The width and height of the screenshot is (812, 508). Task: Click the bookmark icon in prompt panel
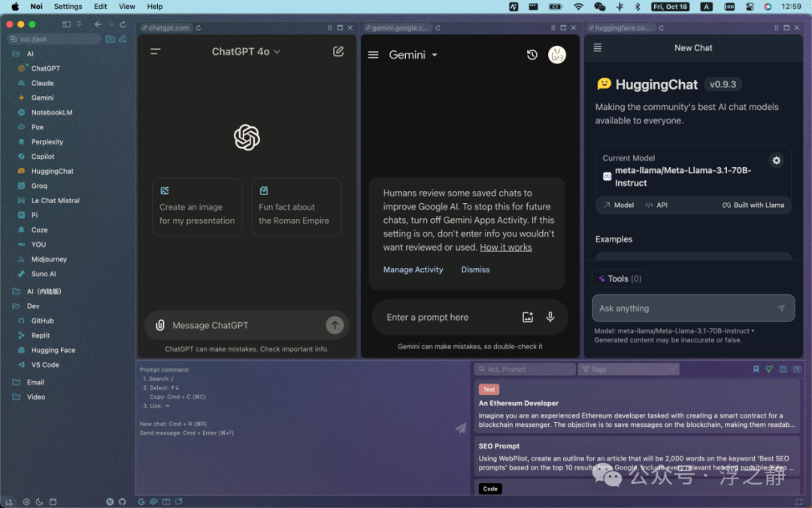pos(756,369)
